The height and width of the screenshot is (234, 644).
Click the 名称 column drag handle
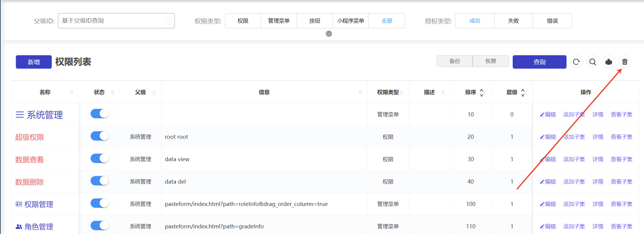(71, 92)
